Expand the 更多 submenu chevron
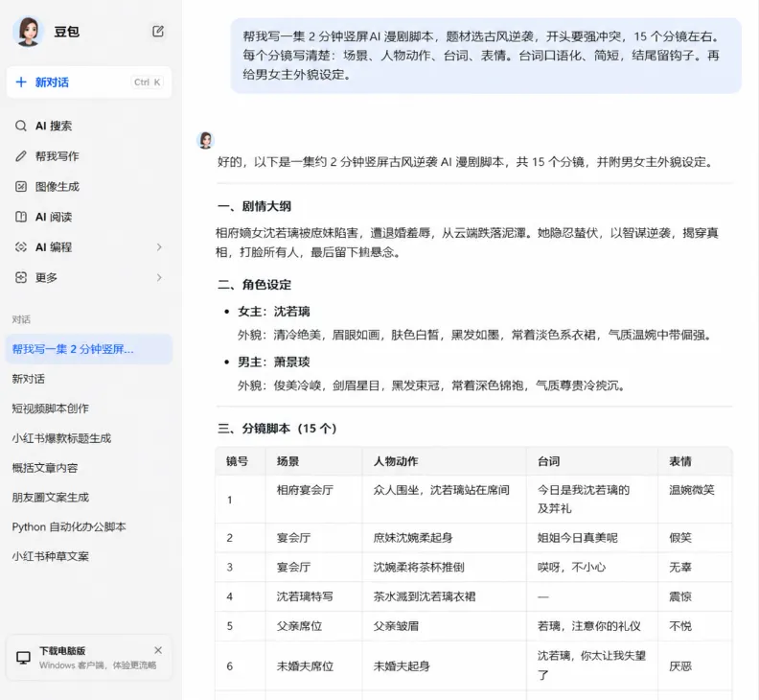The image size is (759, 700). [x=159, y=277]
